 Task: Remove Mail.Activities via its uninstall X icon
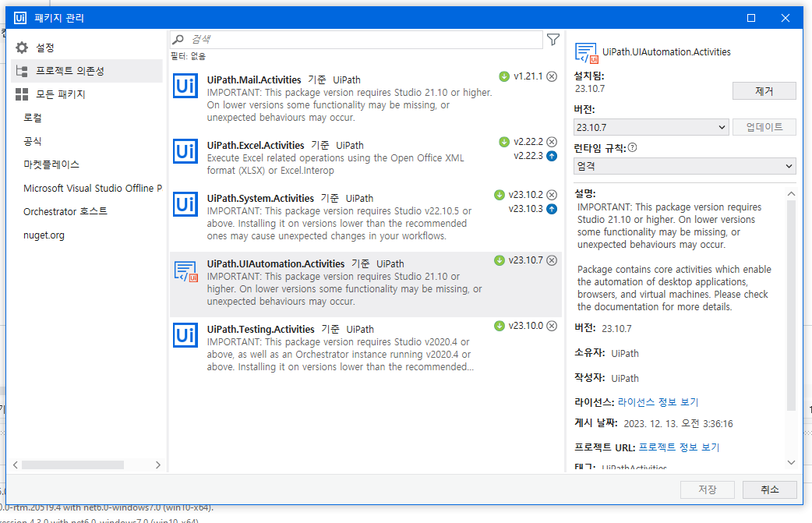[x=552, y=76]
